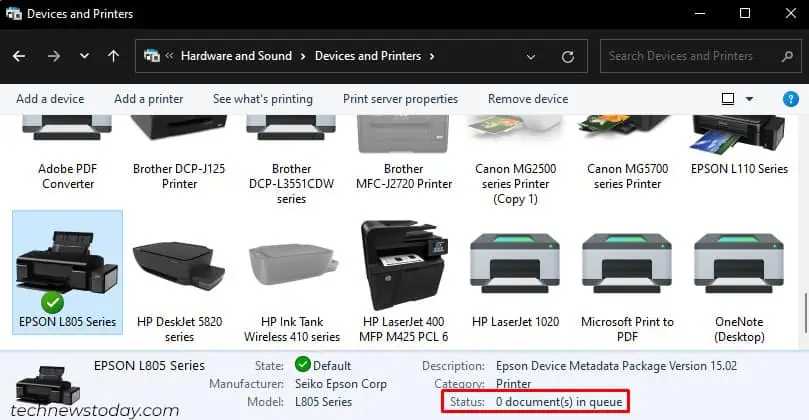Click Hardware and Sound breadcrumb
Screen dimensions: 809x420
tap(236, 56)
